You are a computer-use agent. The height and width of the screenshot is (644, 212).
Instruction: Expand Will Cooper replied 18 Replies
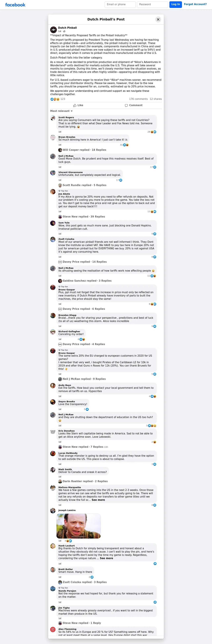tap(82, 150)
